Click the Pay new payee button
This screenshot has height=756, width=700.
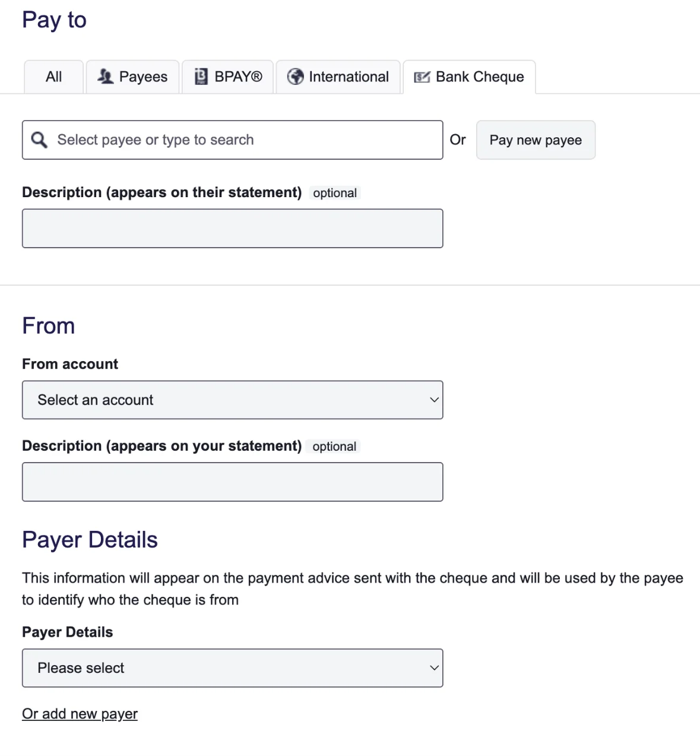coord(535,140)
